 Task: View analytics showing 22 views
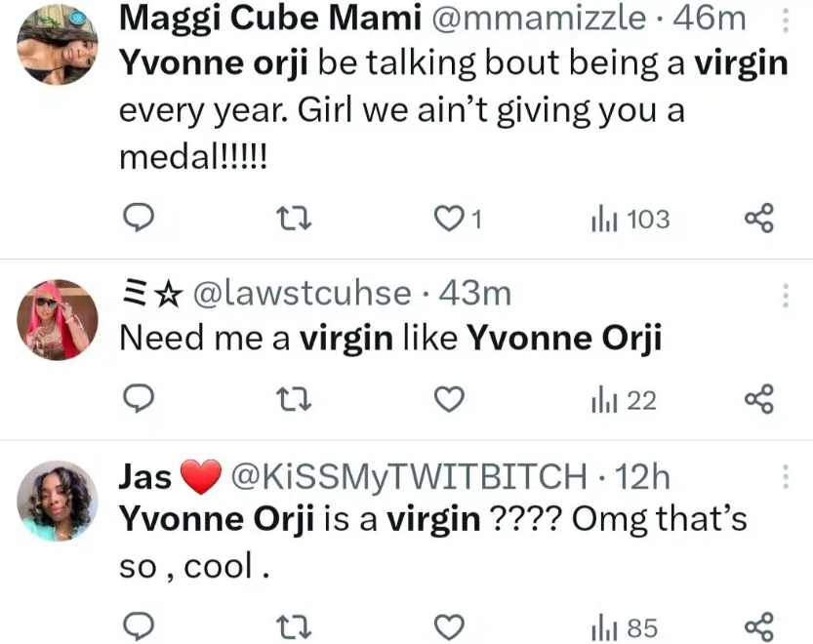coord(624,399)
